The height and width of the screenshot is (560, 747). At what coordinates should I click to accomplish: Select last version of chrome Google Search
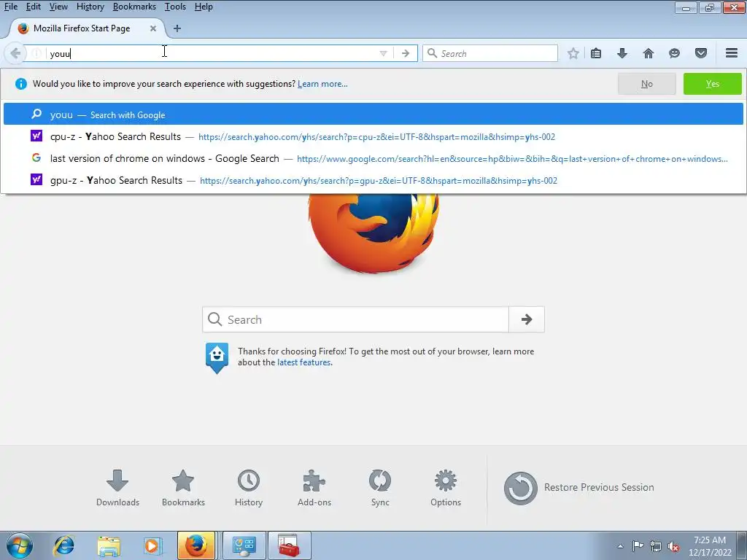(373, 158)
